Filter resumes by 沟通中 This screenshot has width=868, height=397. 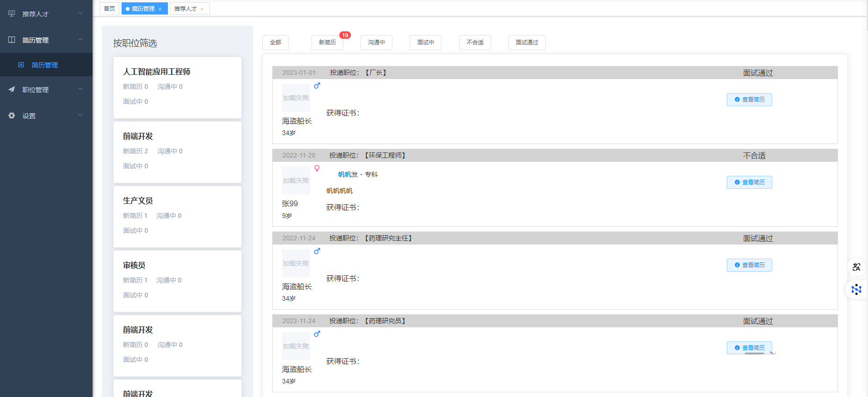[x=376, y=43]
